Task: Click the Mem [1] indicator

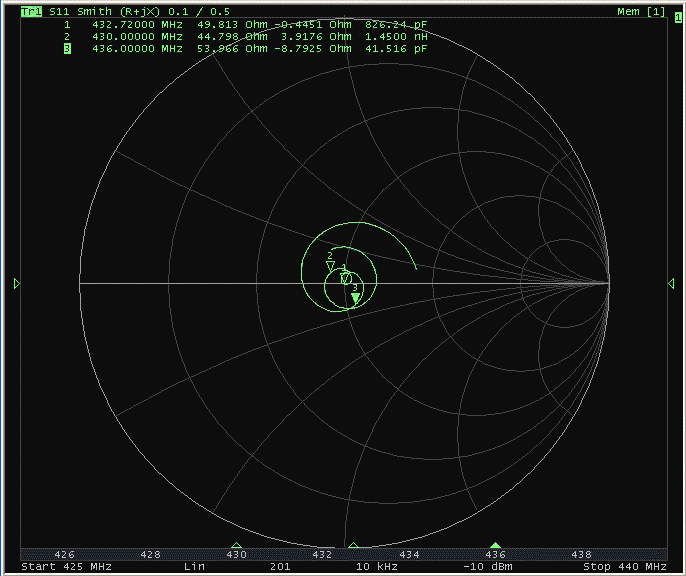Action: pos(641,12)
